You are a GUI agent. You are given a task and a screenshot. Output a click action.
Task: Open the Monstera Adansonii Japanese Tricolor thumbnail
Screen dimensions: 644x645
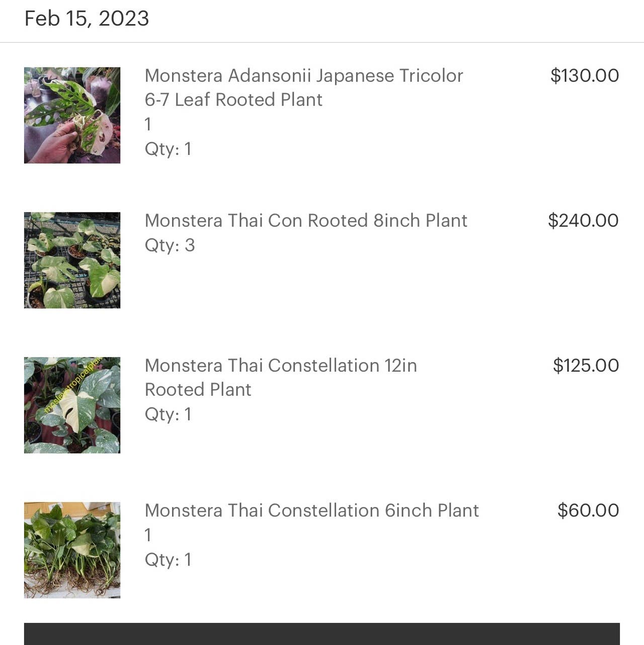(x=72, y=115)
